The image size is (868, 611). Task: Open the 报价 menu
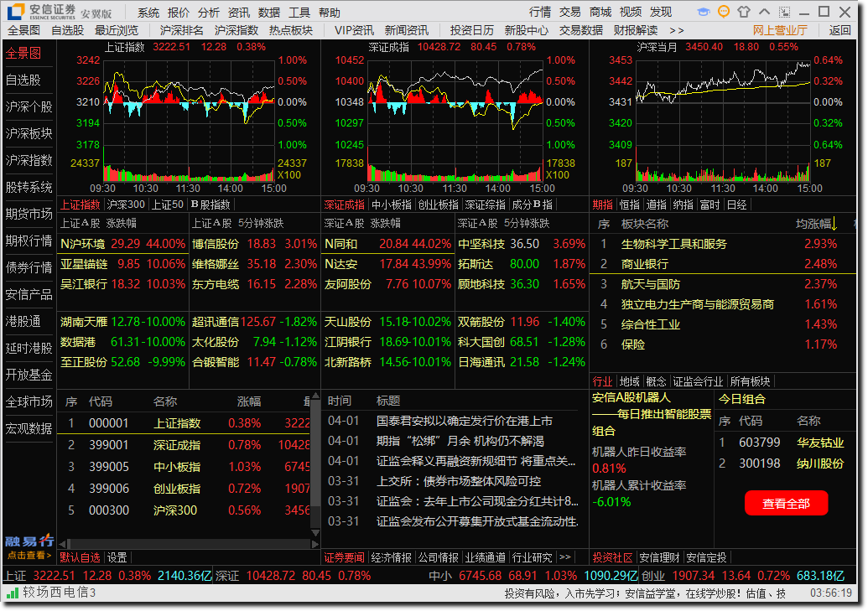[179, 13]
